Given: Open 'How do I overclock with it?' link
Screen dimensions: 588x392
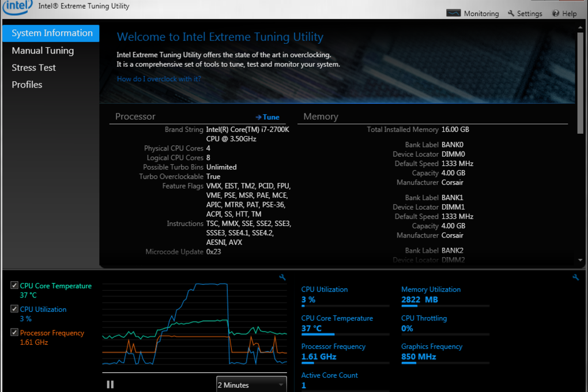Looking at the screenshot, I should [x=159, y=79].
